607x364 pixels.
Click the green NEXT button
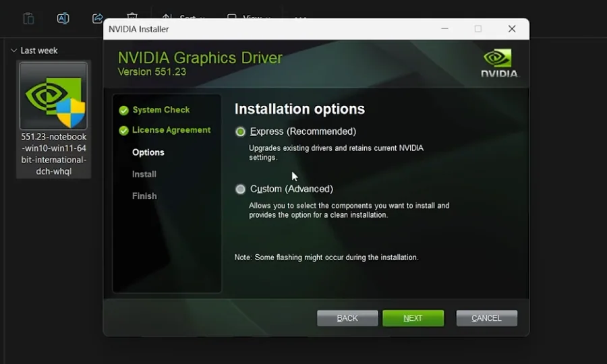[413, 318]
